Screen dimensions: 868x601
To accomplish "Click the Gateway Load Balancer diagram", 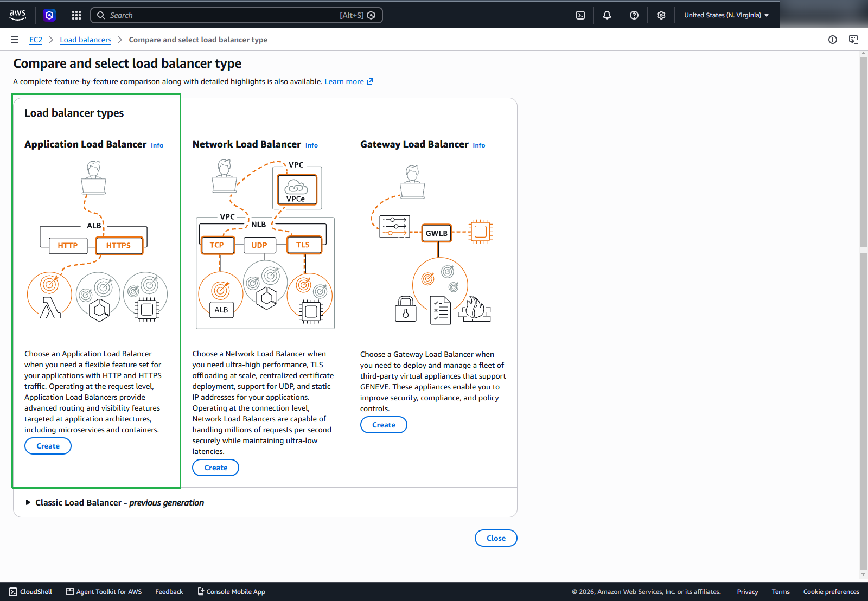I will coord(432,244).
